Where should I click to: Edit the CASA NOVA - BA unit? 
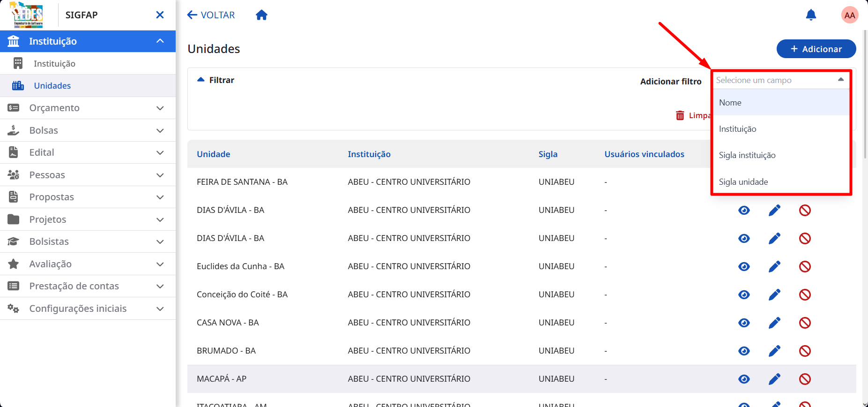coord(774,323)
